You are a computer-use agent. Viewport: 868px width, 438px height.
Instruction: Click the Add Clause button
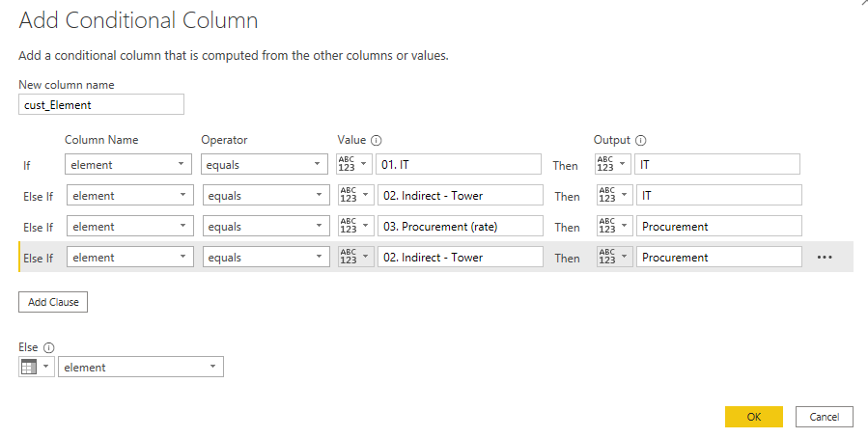coord(53,302)
